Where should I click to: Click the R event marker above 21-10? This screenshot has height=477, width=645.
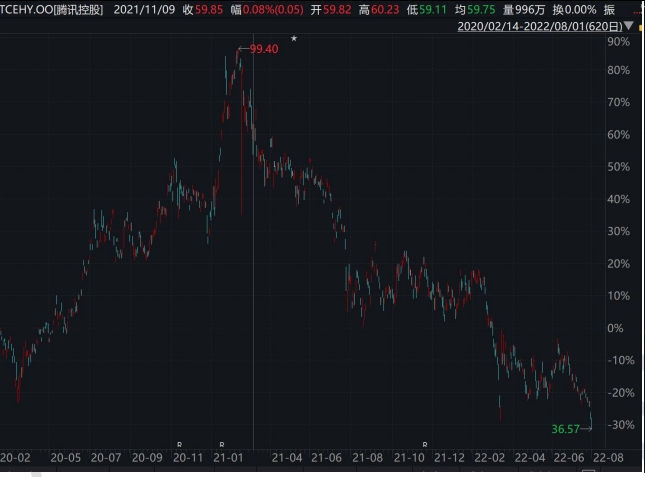425,443
